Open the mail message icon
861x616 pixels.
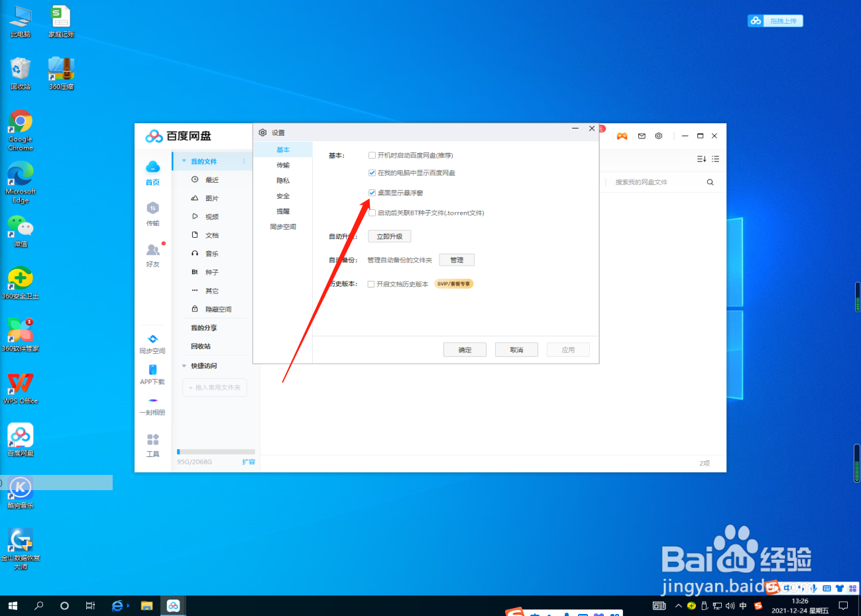coord(642,136)
